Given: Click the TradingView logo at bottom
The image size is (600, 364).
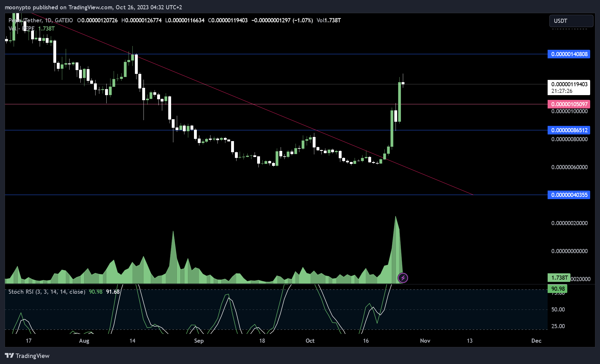Looking at the screenshot, I should (x=27, y=356).
